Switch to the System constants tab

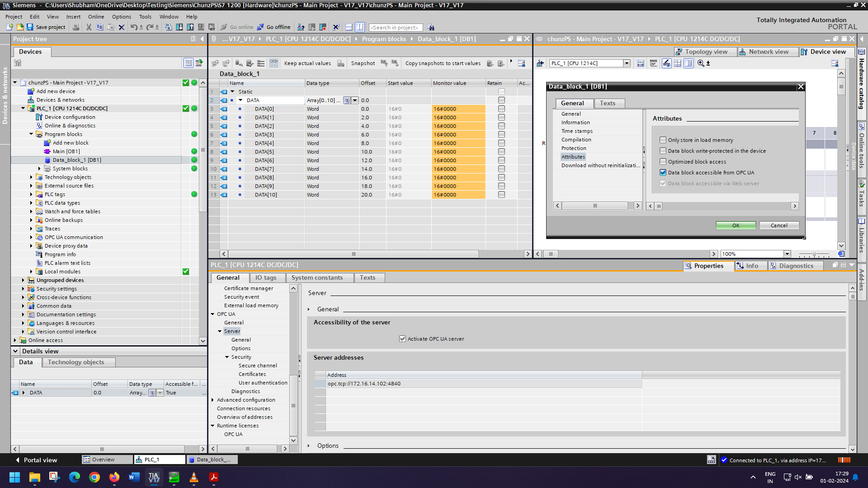[x=317, y=278]
